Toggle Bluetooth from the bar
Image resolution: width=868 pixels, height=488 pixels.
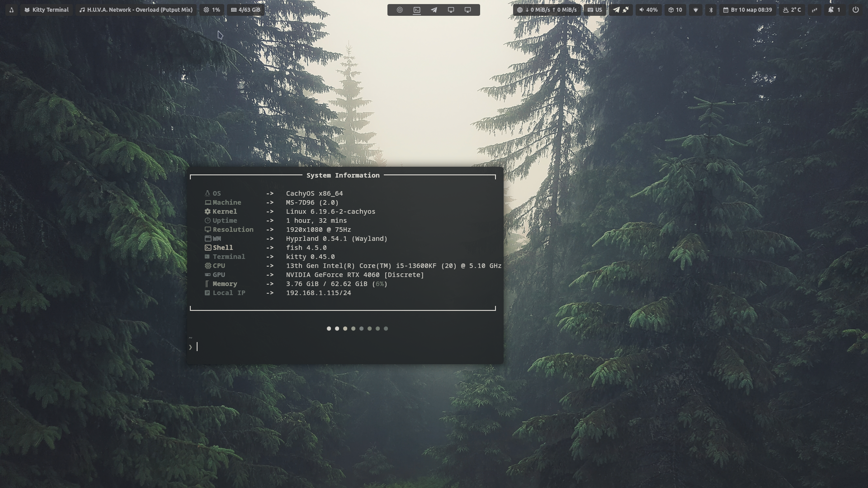click(711, 9)
